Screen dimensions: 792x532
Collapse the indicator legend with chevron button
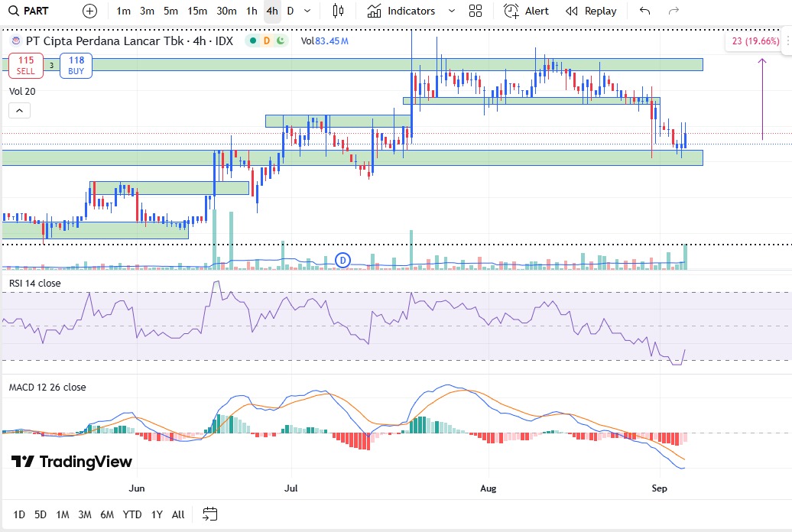click(x=19, y=111)
